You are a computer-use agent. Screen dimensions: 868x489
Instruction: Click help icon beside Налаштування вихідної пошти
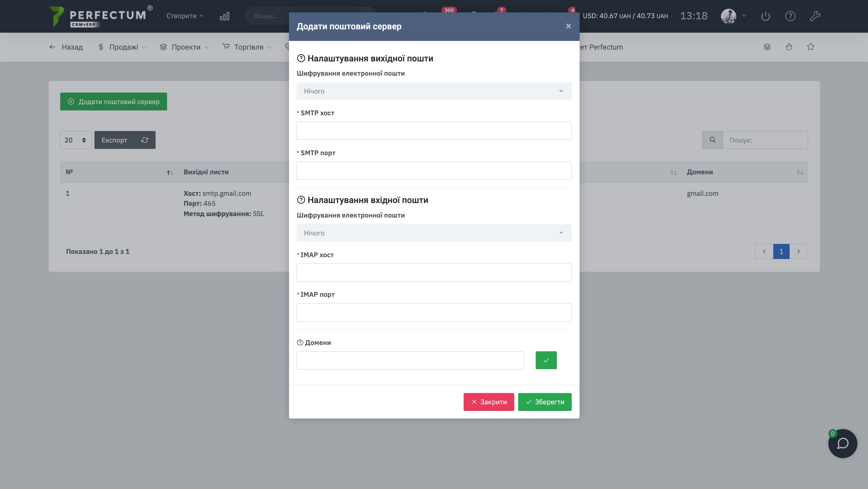point(301,58)
